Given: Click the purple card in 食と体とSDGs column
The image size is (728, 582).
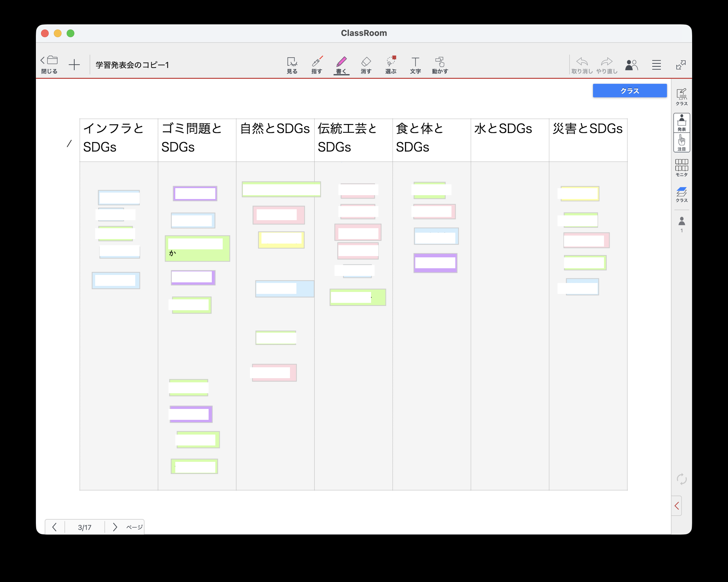Looking at the screenshot, I should pyautogui.click(x=435, y=263).
